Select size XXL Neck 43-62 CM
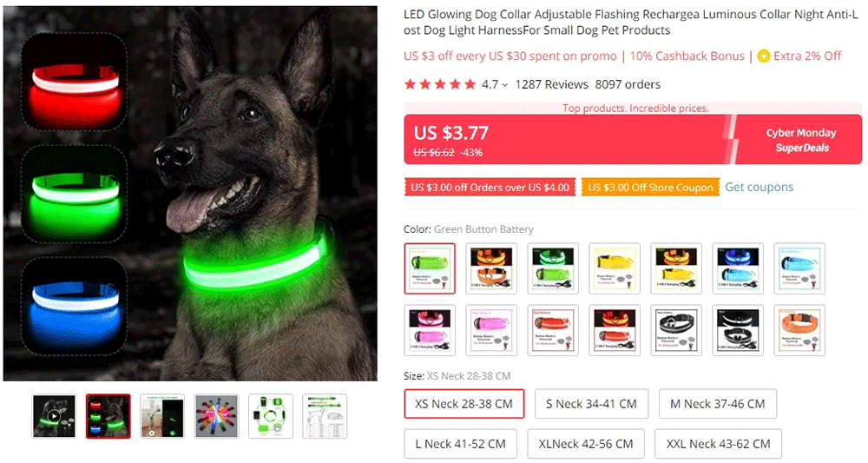The height and width of the screenshot is (463, 868). point(718,444)
